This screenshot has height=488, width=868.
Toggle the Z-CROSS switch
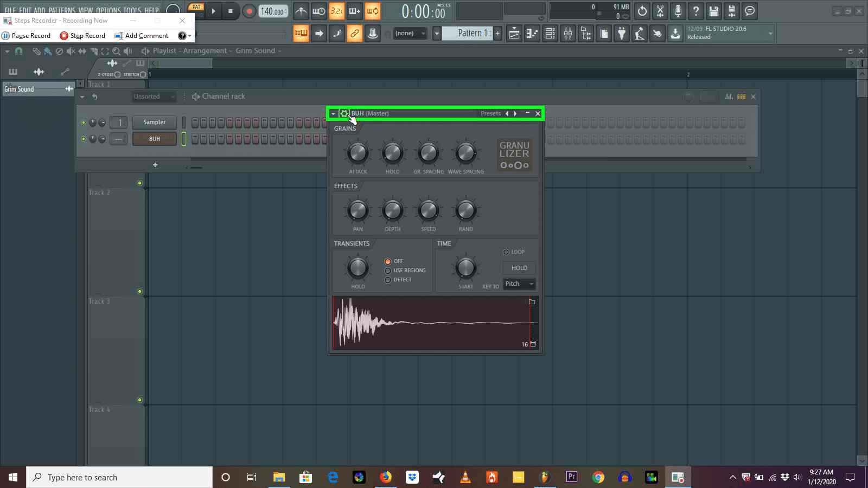point(118,74)
